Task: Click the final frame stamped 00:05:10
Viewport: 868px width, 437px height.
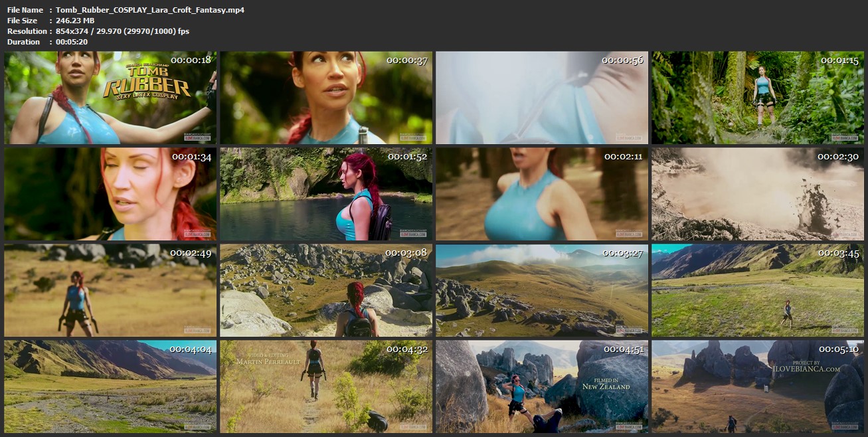Action: (758, 387)
